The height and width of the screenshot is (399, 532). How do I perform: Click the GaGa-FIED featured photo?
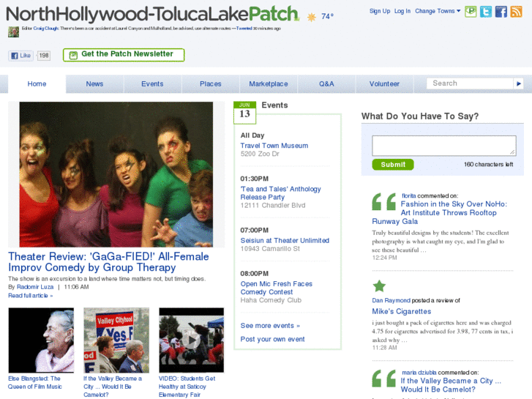116,174
